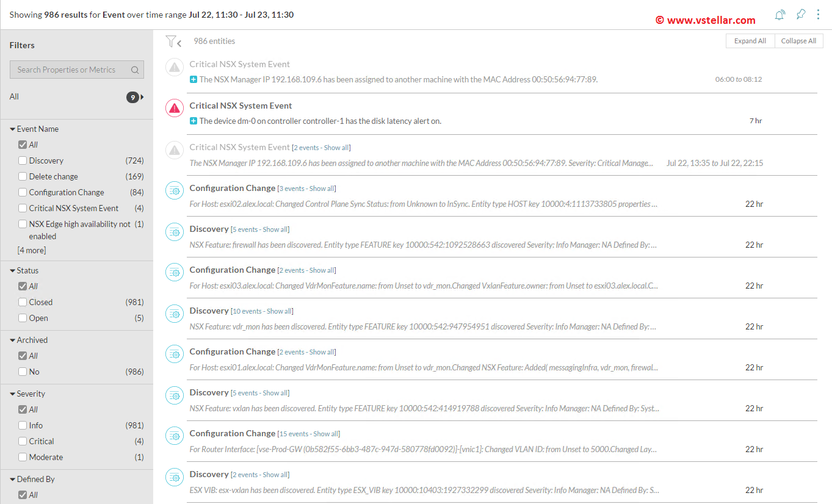Click first Configuration Change gear icon
Screen dimensions: 832x504
[x=175, y=191]
